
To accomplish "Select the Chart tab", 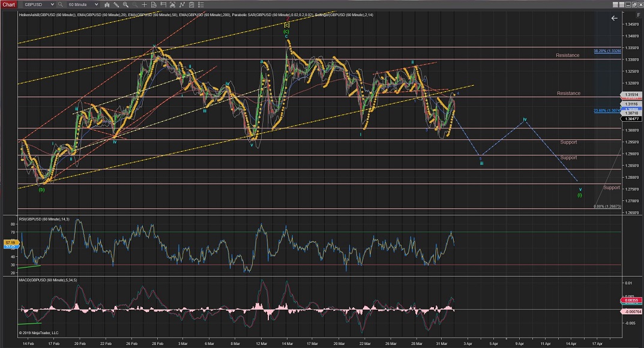I will pos(8,5).
